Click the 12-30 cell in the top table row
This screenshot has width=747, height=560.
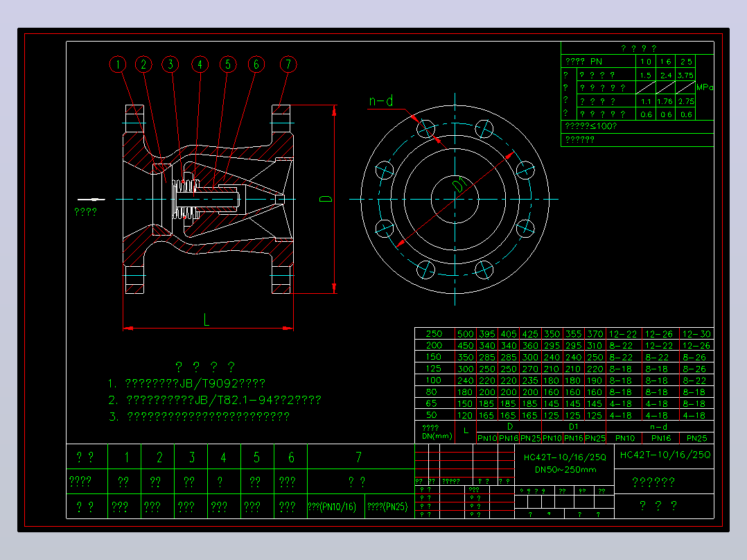click(696, 333)
